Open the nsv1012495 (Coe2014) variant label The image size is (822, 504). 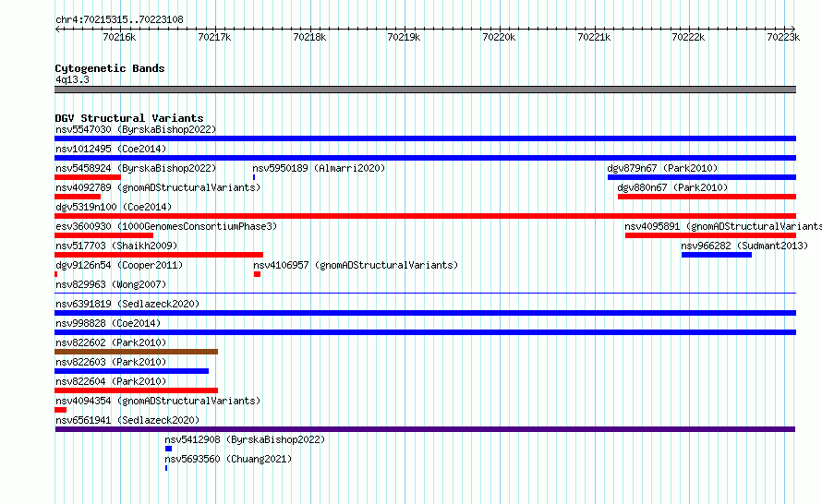click(111, 149)
